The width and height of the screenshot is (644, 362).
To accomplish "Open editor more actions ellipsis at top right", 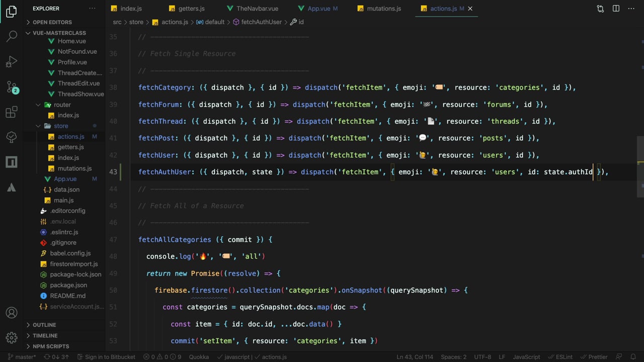I will 631,9.
